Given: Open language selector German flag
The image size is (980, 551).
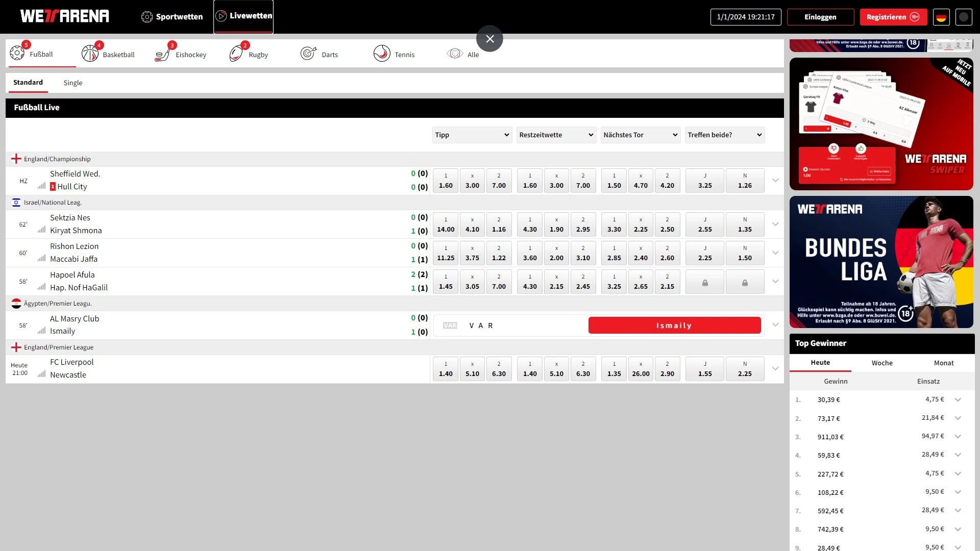Looking at the screenshot, I should coord(941,17).
